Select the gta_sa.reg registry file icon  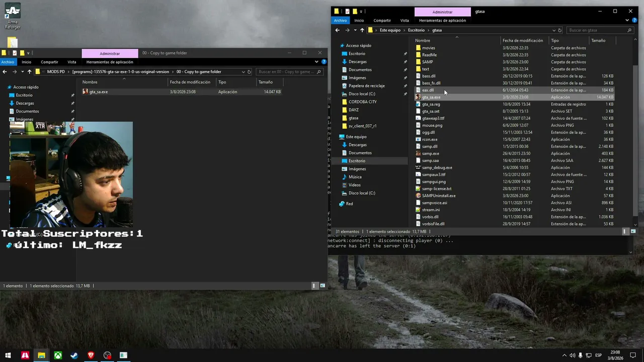418,104
